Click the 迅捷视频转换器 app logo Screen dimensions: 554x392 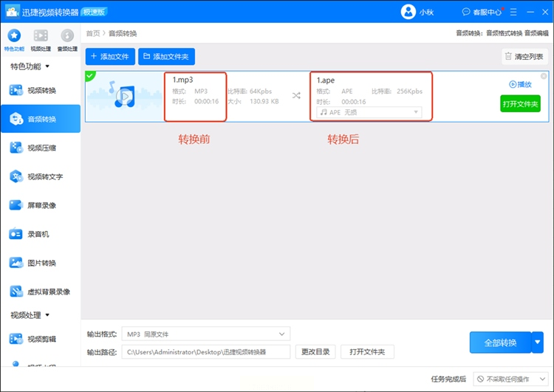pos(12,12)
